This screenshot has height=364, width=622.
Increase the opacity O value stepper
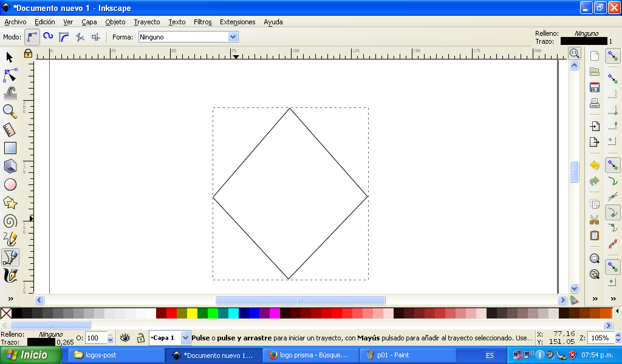(x=111, y=335)
